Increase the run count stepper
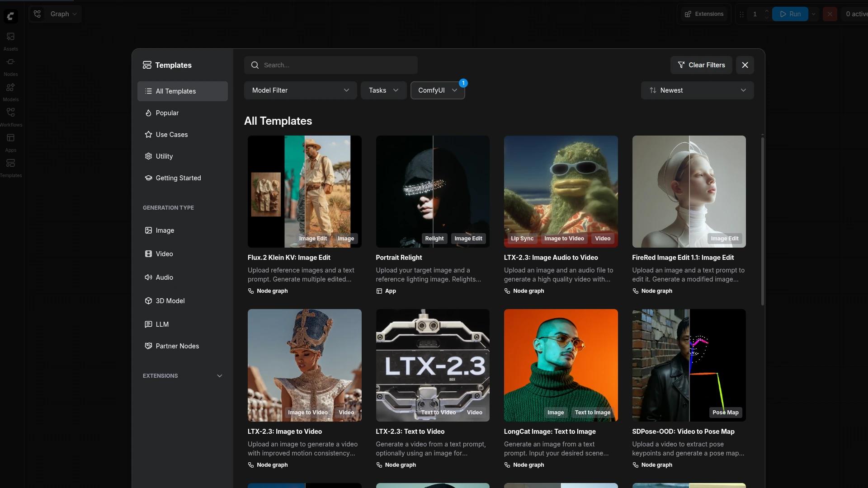This screenshot has width=868, height=488. pos(766,11)
